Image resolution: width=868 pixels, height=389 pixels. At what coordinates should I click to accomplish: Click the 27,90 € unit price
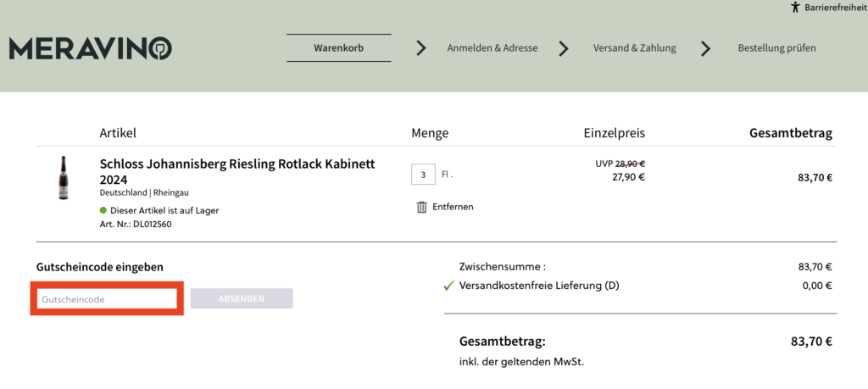[628, 177]
